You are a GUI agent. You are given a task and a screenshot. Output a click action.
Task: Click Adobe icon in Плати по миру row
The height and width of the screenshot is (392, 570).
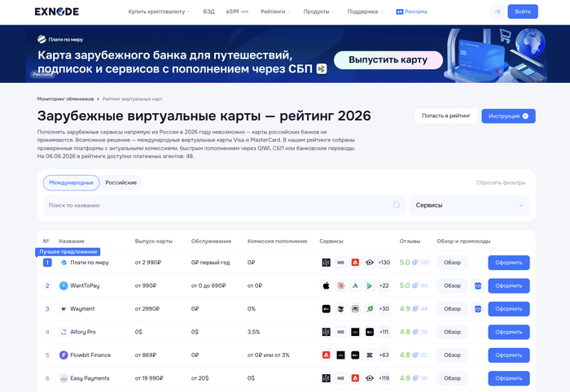[355, 263]
